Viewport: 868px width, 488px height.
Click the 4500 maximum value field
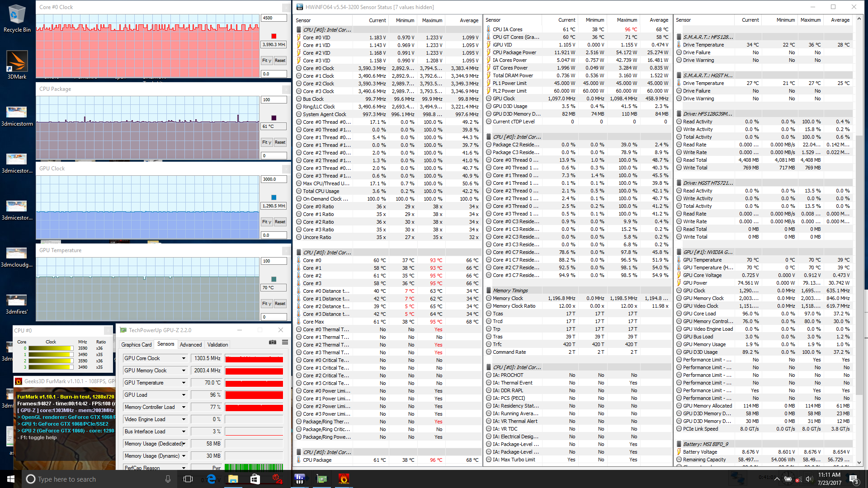tap(274, 18)
